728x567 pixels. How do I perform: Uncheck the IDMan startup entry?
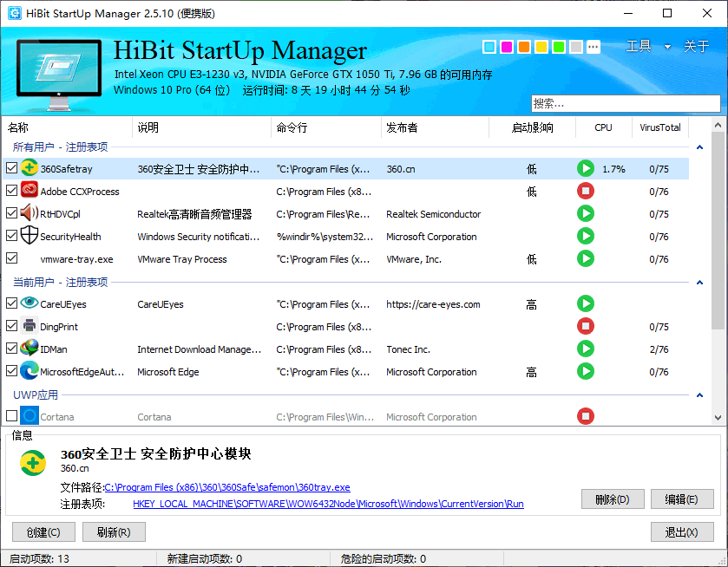11,348
